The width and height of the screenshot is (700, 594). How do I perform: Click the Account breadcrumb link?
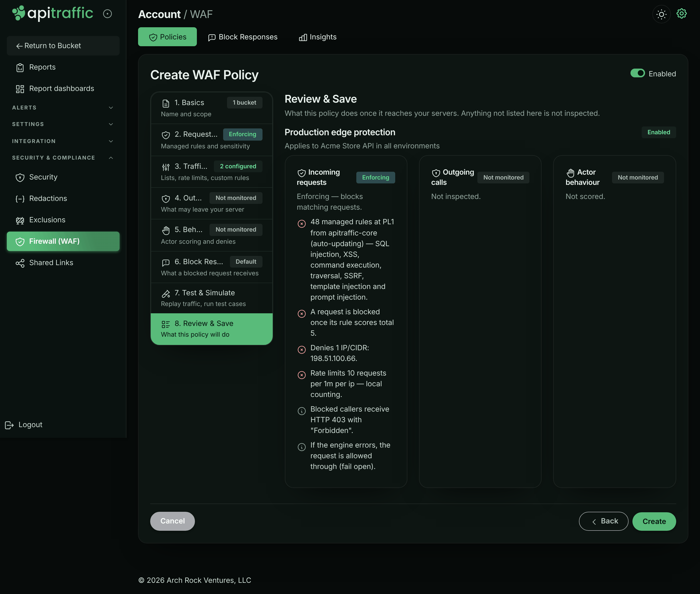[x=159, y=14]
